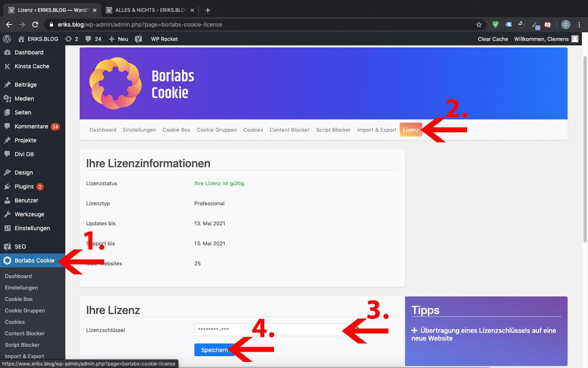588x368 pixels.
Task: Open Projekte in the sidebar
Action: point(33,140)
